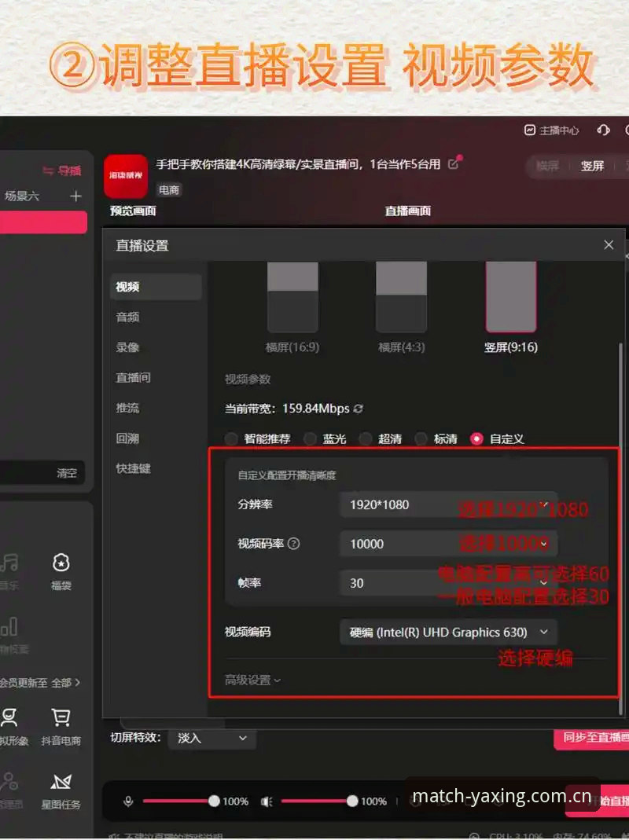Open the headset support icon
The height and width of the screenshot is (840, 629).
click(603, 130)
